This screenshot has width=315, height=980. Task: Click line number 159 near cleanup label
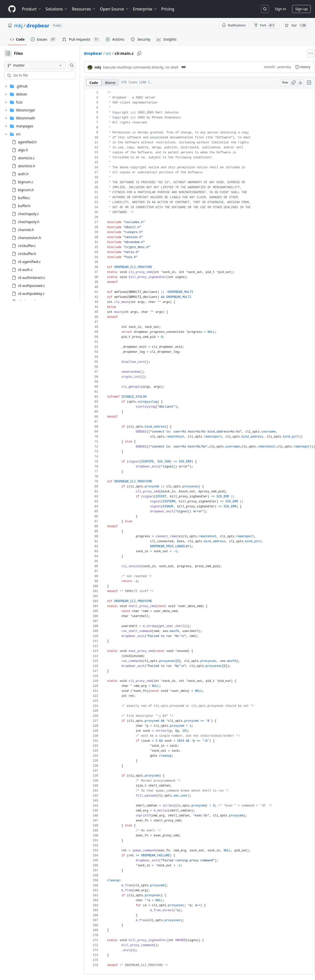pyautogui.click(x=95, y=880)
